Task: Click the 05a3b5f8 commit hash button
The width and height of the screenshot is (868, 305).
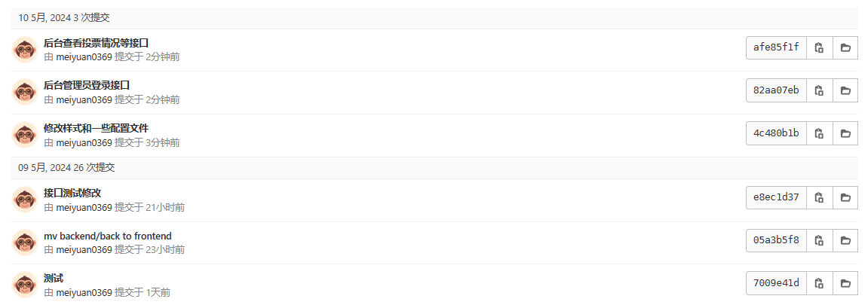Action: (x=776, y=241)
